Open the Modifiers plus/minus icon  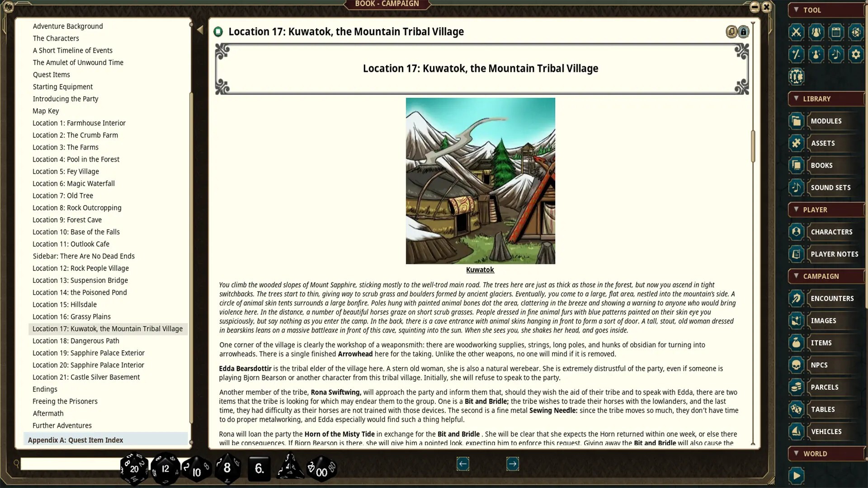point(796,55)
